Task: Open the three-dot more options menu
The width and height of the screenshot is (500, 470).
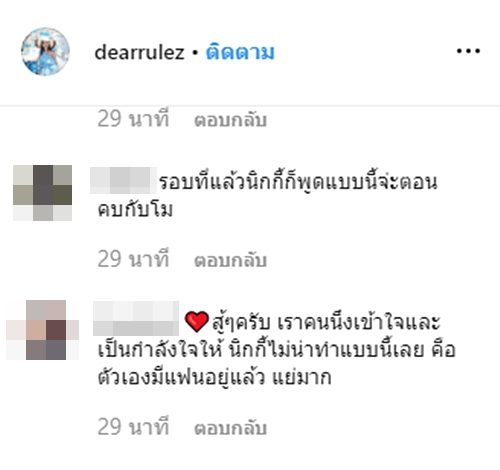Action: [468, 51]
